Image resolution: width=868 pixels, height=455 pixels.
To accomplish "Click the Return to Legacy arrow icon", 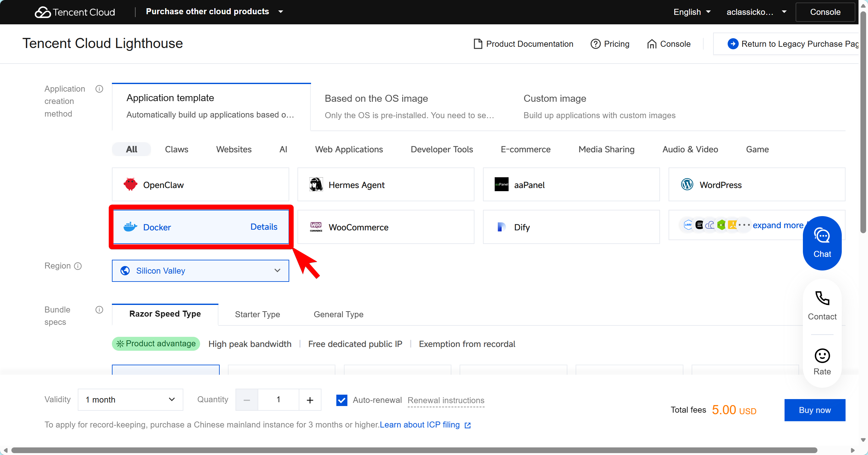I will pyautogui.click(x=732, y=44).
